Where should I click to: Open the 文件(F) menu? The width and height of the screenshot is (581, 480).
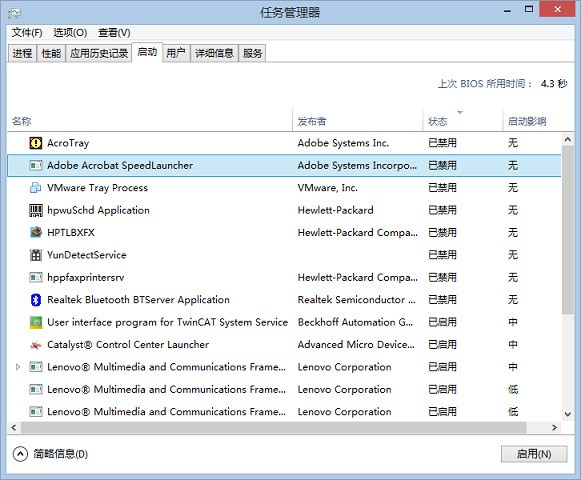pyautogui.click(x=27, y=33)
